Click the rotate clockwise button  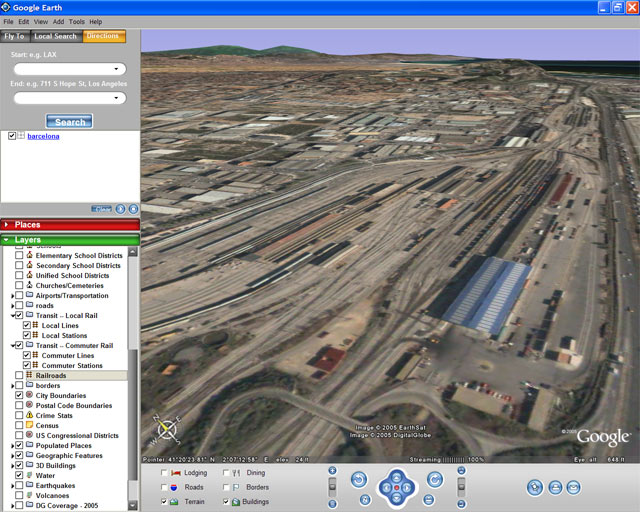point(435,480)
